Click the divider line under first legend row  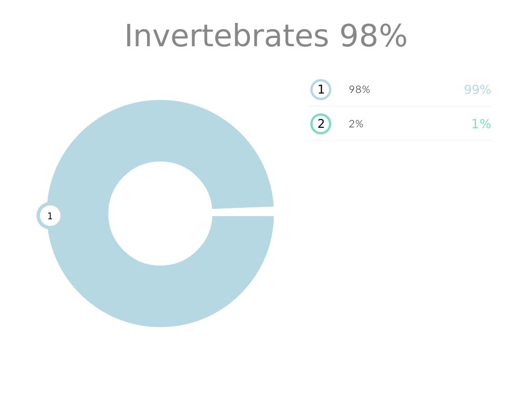tap(400, 107)
